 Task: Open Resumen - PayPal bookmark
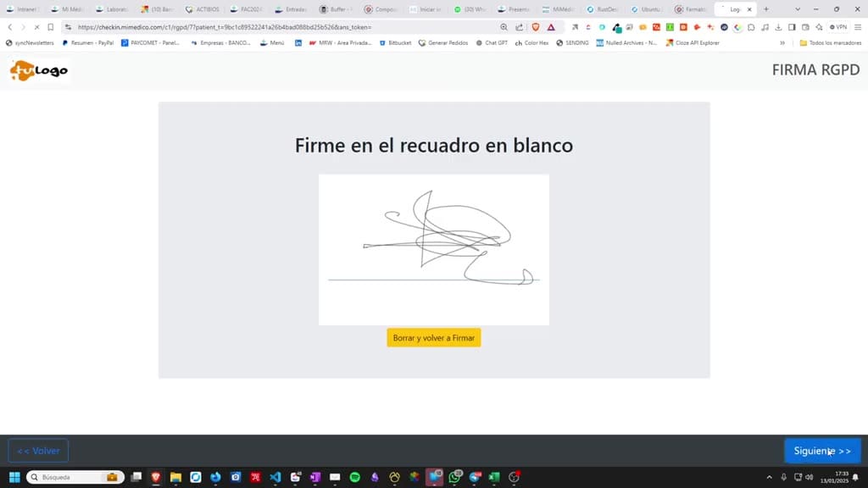[88, 42]
